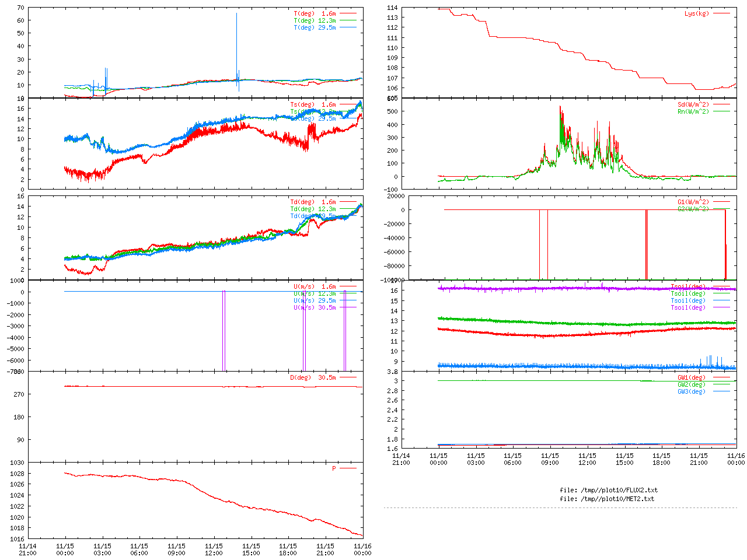Select the 'Td(deg) 1.6m' legend entry
Image resolution: width=747 pixels, height=560 pixels.
(313, 202)
